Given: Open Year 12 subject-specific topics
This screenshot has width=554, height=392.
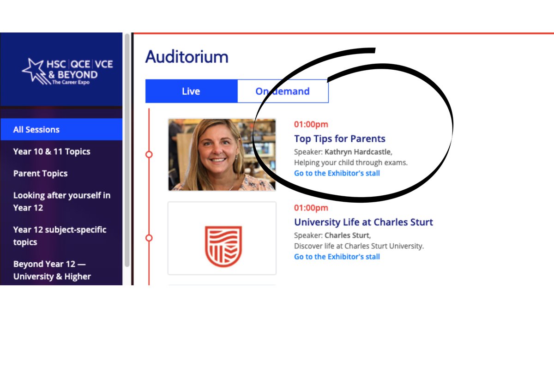Looking at the screenshot, I should 60,235.
